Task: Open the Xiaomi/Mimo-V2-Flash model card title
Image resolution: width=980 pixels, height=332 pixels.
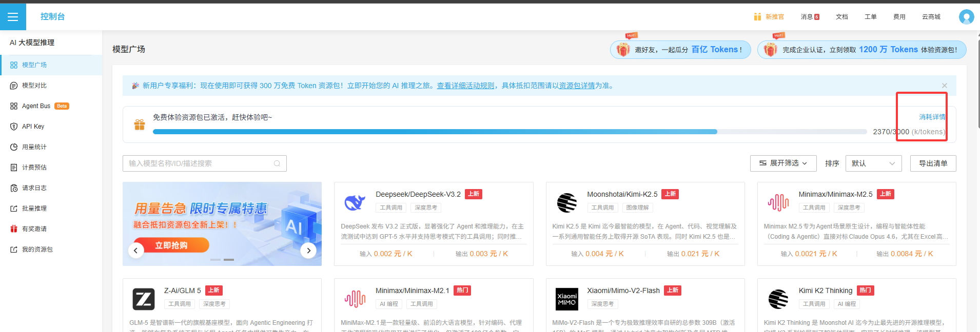Action: 623,291
